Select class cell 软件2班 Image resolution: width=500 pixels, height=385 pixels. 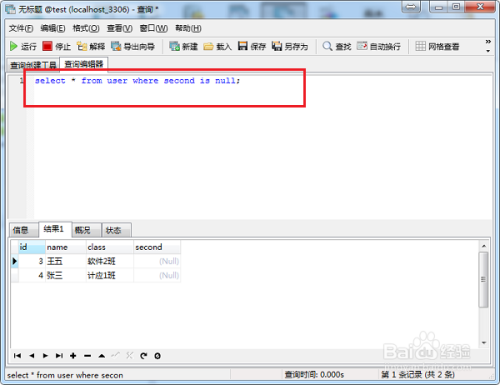click(x=110, y=261)
